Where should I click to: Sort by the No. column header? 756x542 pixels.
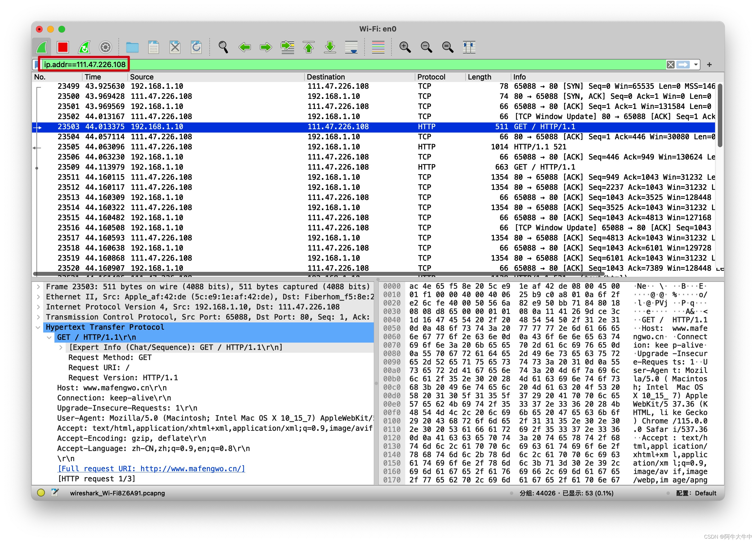click(x=57, y=77)
